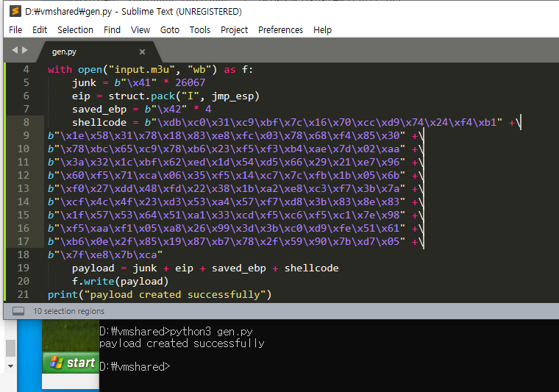Open the File menu
559x392 pixels.
[x=15, y=30]
